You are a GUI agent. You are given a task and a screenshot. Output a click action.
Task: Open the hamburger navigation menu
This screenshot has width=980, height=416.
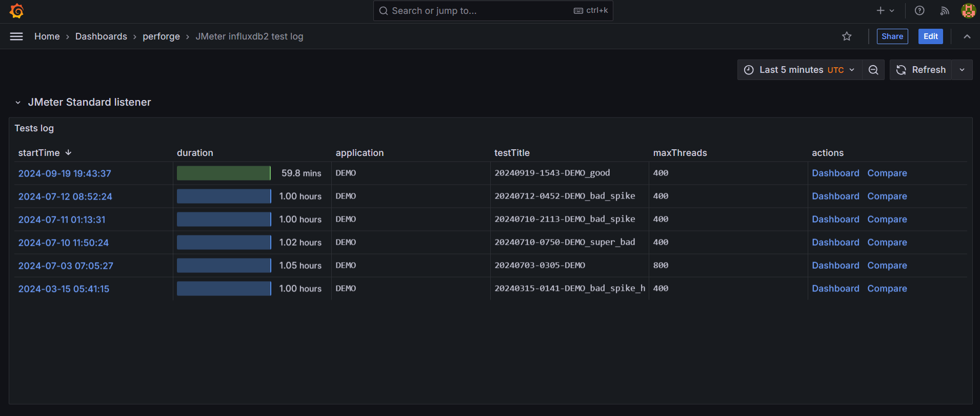[16, 36]
